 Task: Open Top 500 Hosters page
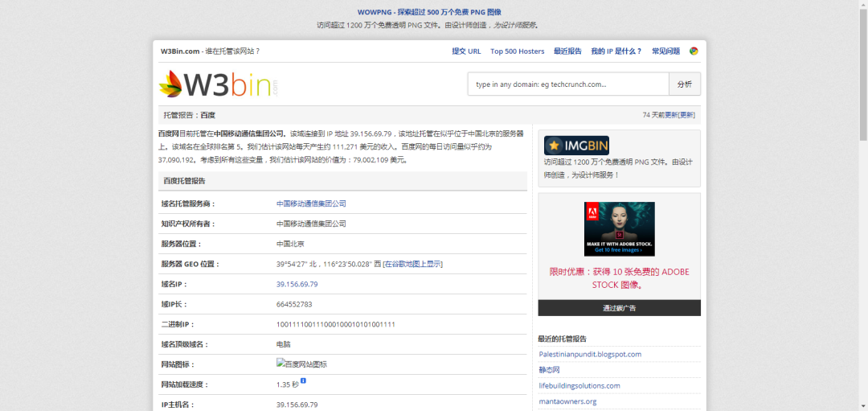click(517, 51)
